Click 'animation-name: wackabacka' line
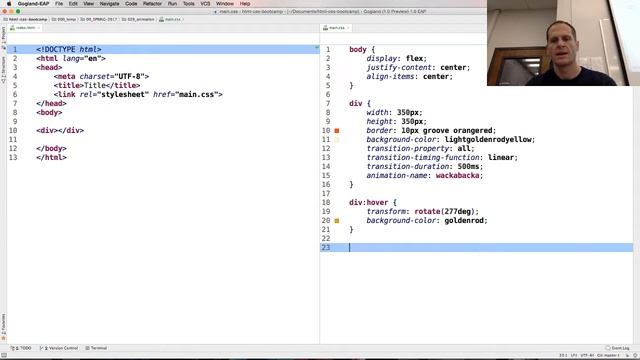Image resolution: width=640 pixels, height=360 pixels. tap(424, 176)
